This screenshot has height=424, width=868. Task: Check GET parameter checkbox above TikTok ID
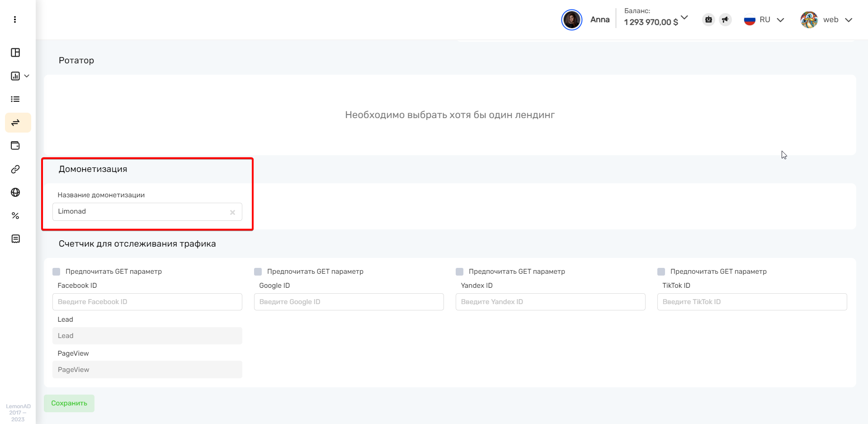(x=661, y=272)
